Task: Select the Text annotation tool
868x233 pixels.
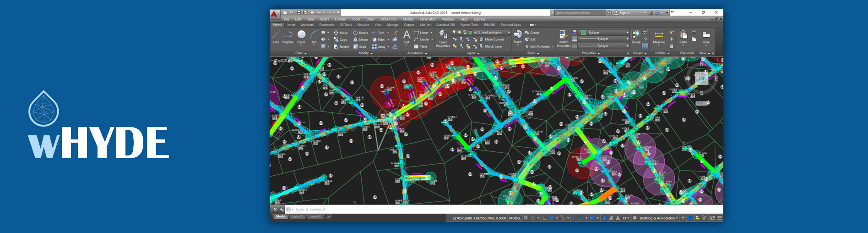Action: pos(407,37)
